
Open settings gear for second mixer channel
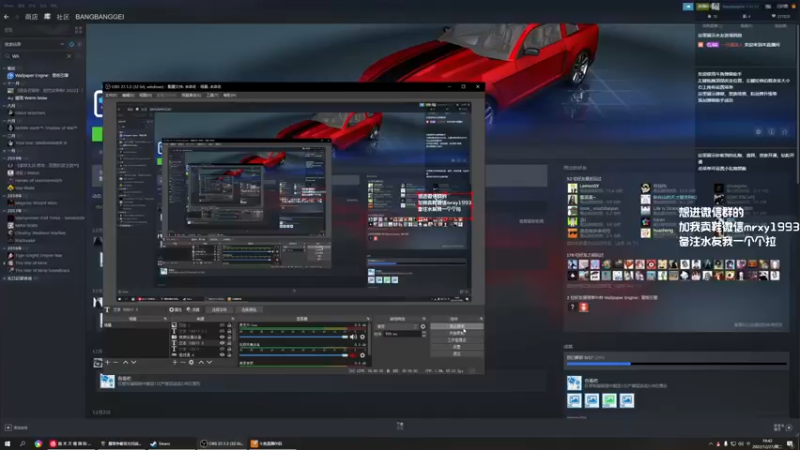point(363,355)
